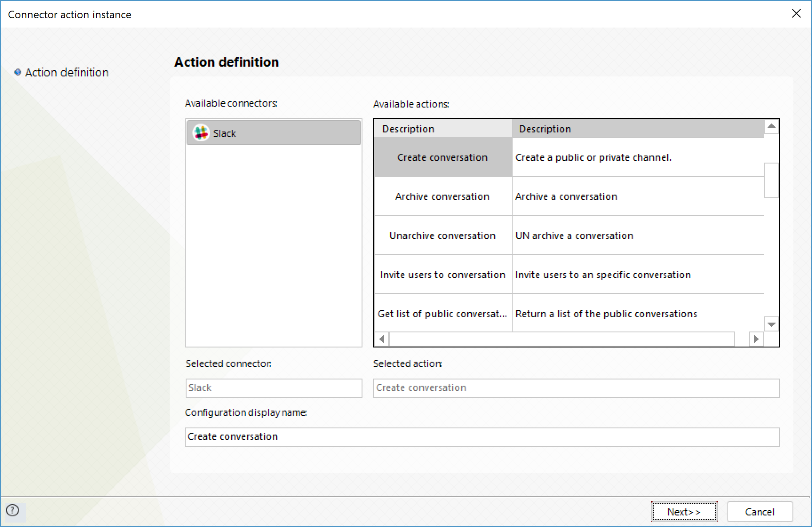Close the Connector action instance dialog
Image resolution: width=812 pixels, height=527 pixels.
pos(796,14)
